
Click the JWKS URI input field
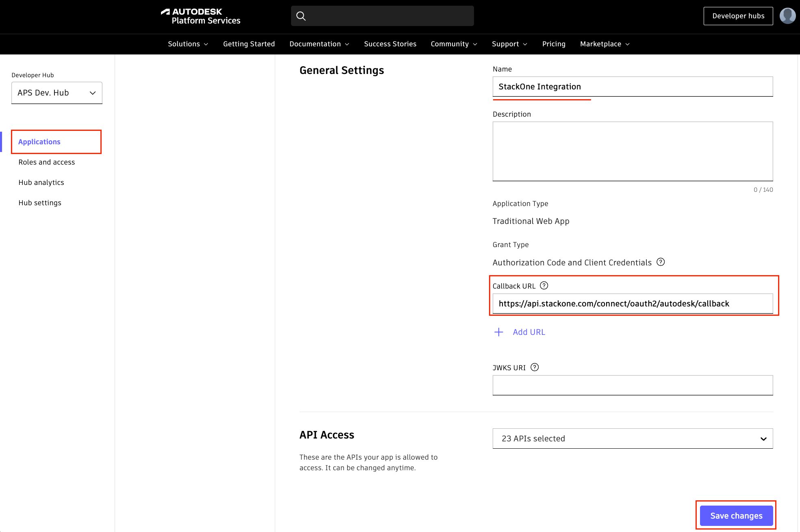(x=633, y=385)
